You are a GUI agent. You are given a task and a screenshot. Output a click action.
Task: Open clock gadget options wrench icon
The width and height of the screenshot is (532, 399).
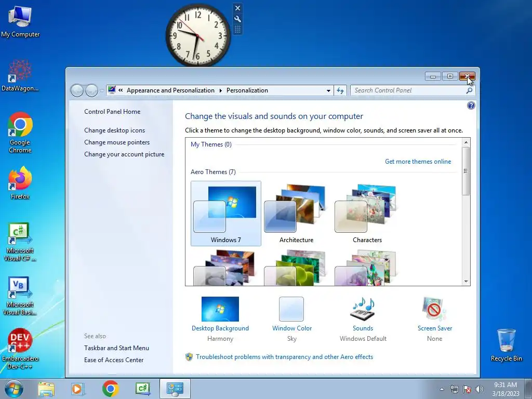(237, 19)
